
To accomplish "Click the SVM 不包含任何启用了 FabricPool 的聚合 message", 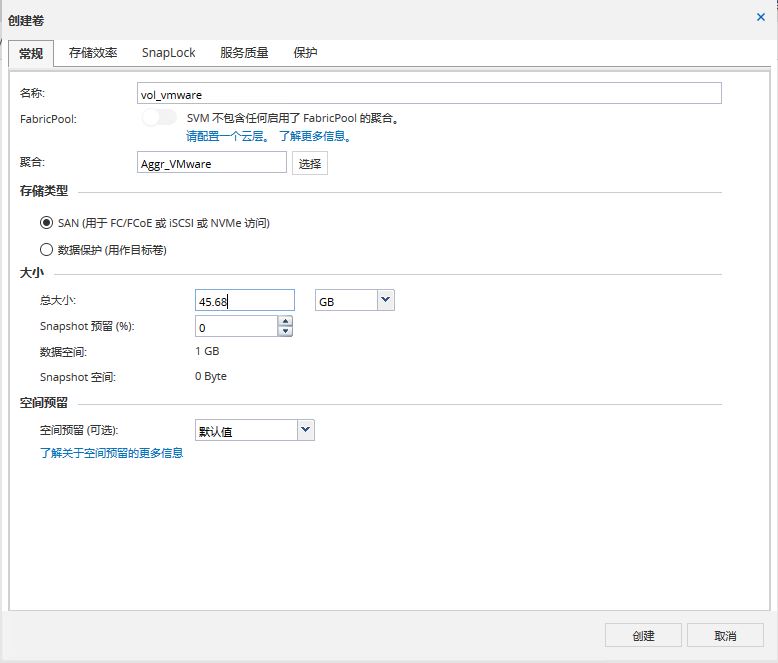I will pos(293,118).
